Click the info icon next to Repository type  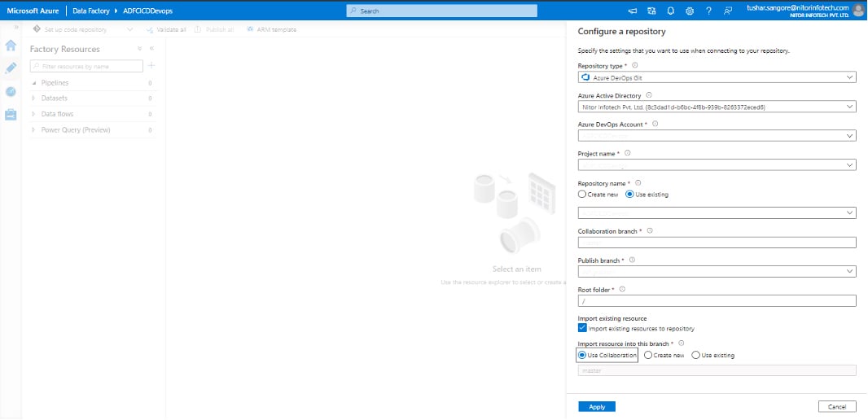pyautogui.click(x=635, y=65)
